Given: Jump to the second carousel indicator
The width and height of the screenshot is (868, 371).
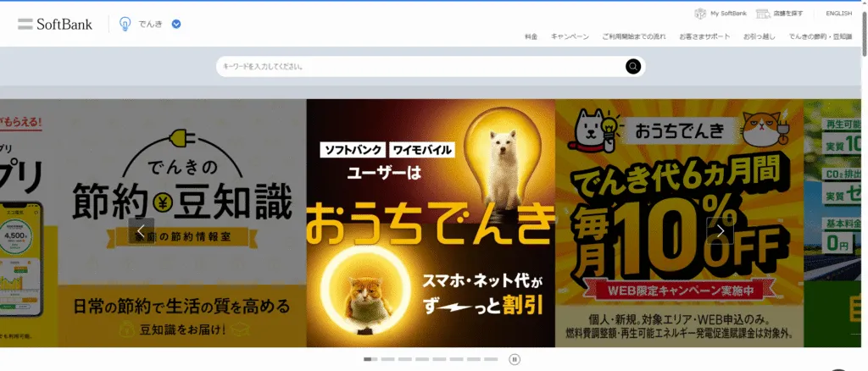Looking at the screenshot, I should click(x=387, y=359).
